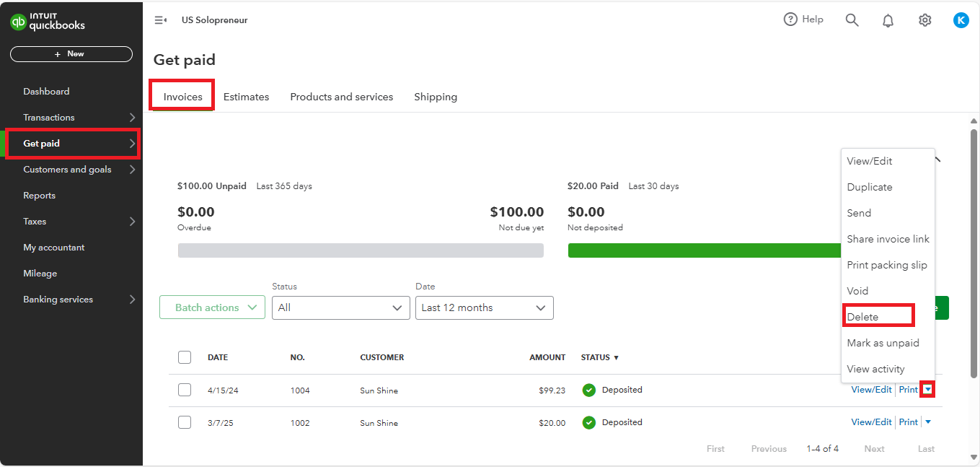Open the notifications bell icon

pyautogui.click(x=888, y=20)
